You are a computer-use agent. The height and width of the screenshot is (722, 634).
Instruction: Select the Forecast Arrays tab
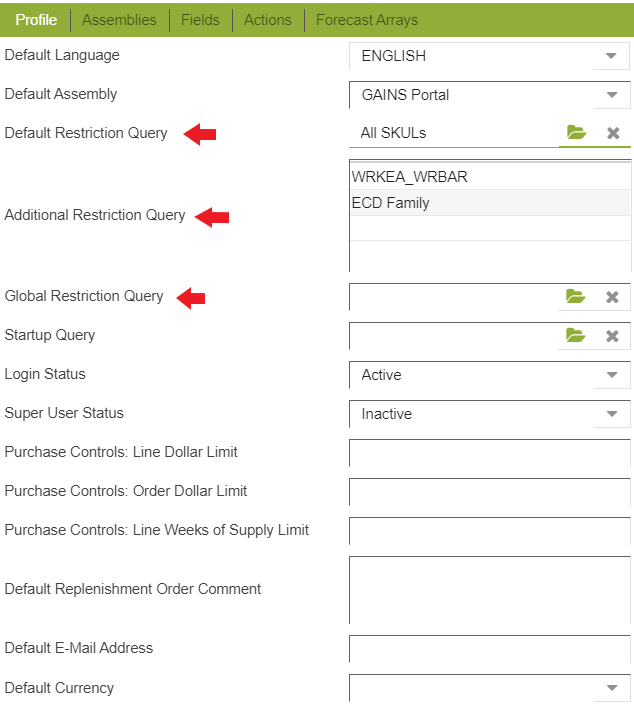367,20
